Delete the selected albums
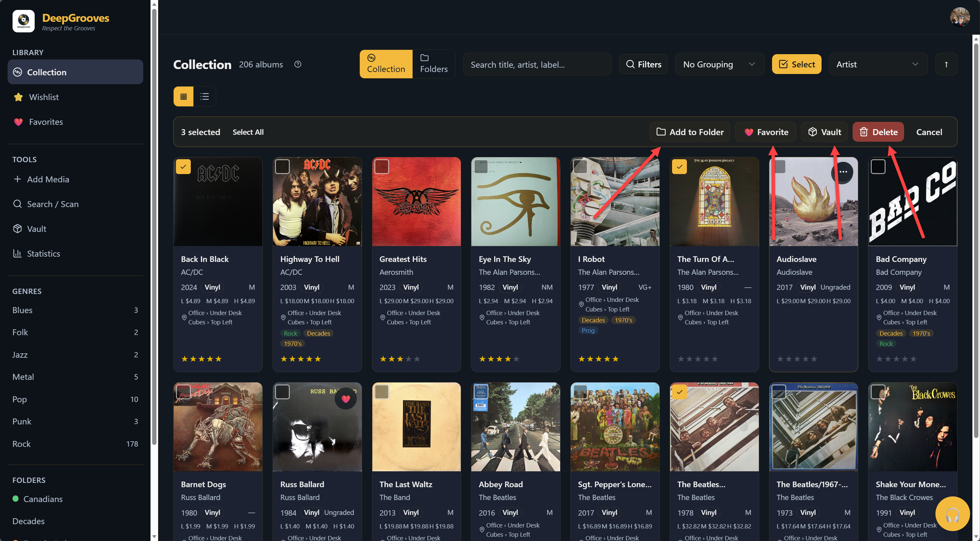The height and width of the screenshot is (541, 980). (x=878, y=132)
